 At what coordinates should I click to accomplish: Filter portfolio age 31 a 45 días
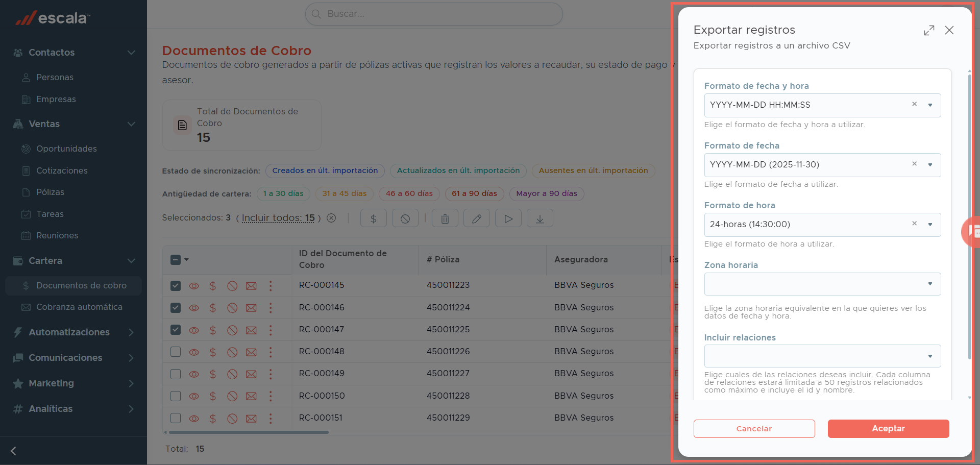click(345, 193)
